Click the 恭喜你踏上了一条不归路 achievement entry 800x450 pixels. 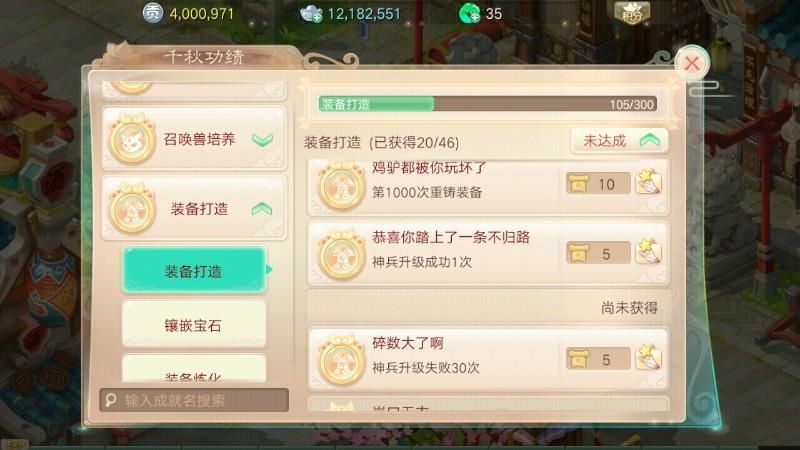488,253
